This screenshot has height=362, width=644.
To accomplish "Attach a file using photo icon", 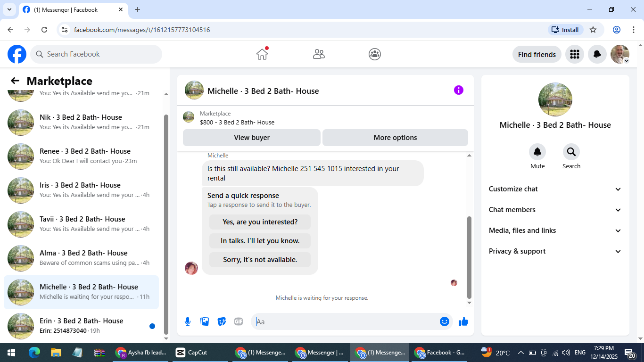I will [x=205, y=321].
